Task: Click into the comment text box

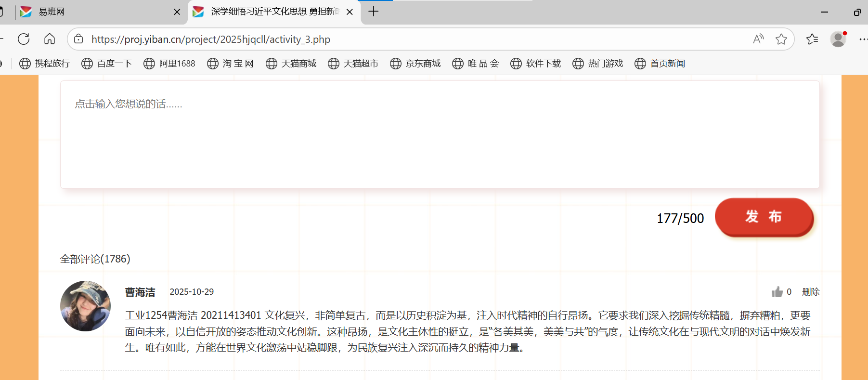Action: tap(440, 135)
